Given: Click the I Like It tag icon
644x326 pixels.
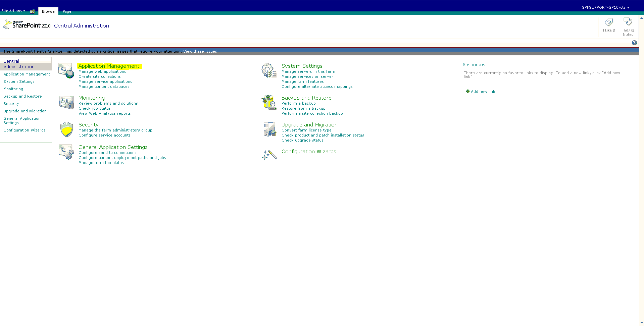Looking at the screenshot, I should click(609, 22).
